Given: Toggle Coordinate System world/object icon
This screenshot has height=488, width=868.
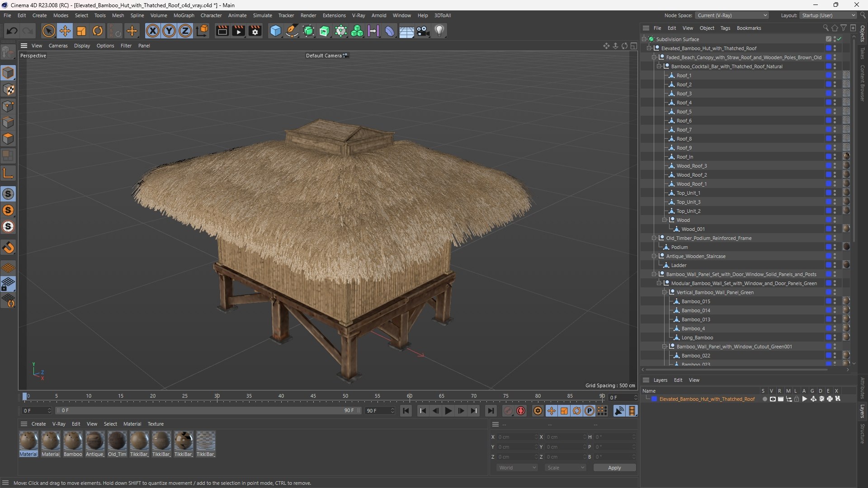Looking at the screenshot, I should (203, 31).
